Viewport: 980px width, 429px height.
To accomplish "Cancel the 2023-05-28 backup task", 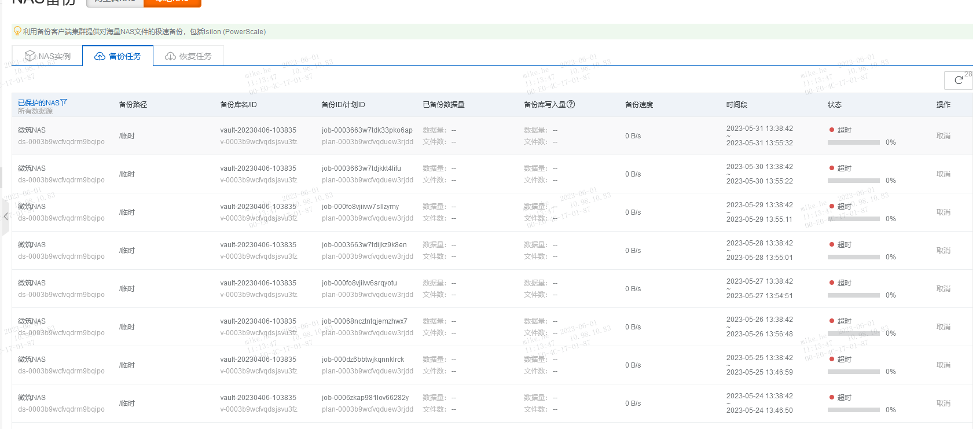I will coord(944,251).
